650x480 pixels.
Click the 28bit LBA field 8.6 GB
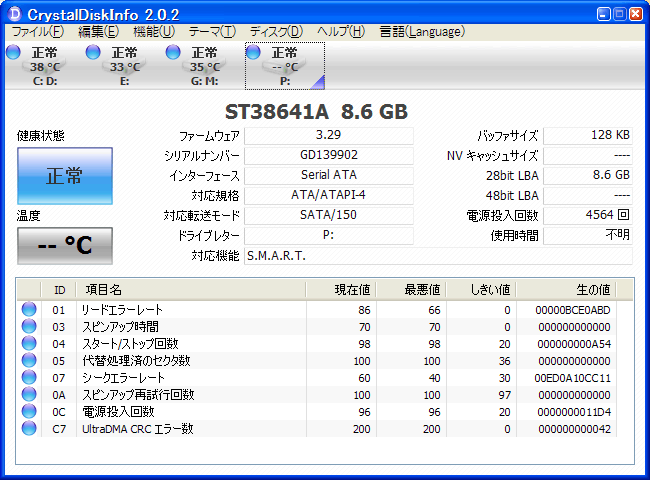(x=588, y=175)
